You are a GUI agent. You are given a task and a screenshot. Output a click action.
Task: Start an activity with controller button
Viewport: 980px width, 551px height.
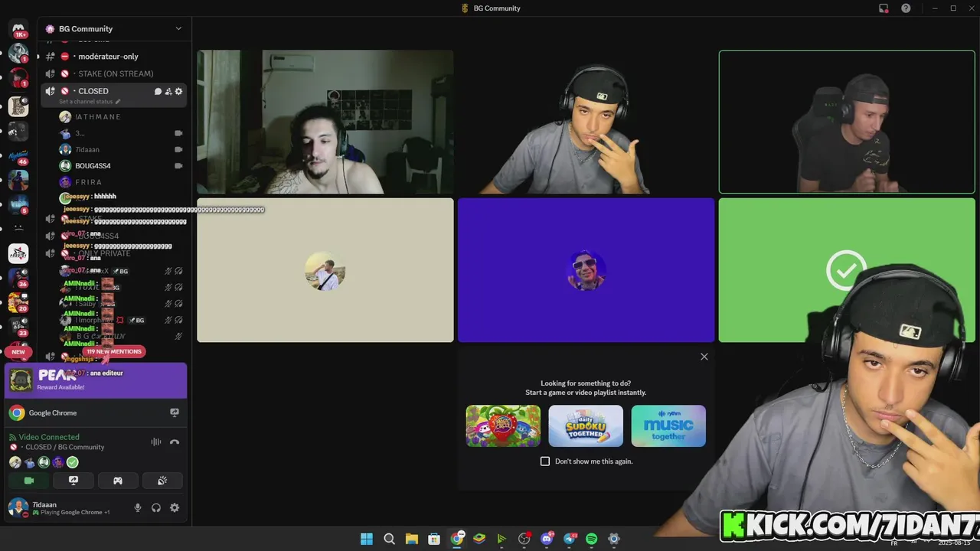click(118, 481)
